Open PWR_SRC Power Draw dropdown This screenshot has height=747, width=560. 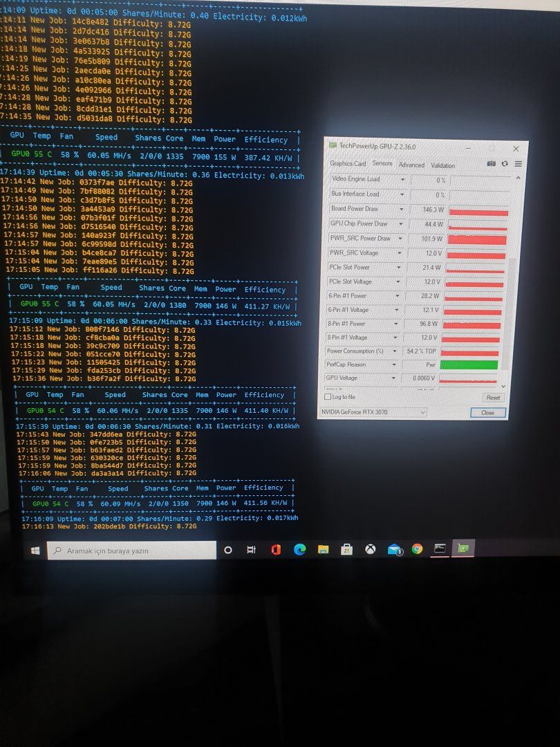tap(400, 238)
